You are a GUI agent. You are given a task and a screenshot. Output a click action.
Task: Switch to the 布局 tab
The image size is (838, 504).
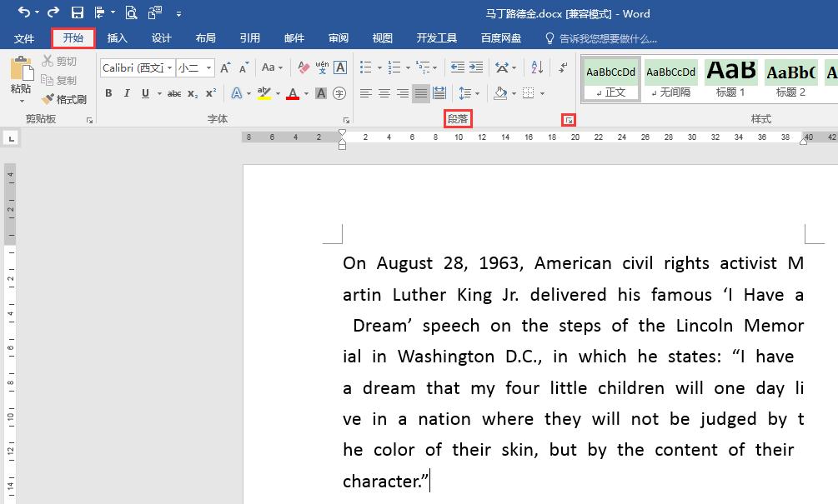pyautogui.click(x=206, y=38)
